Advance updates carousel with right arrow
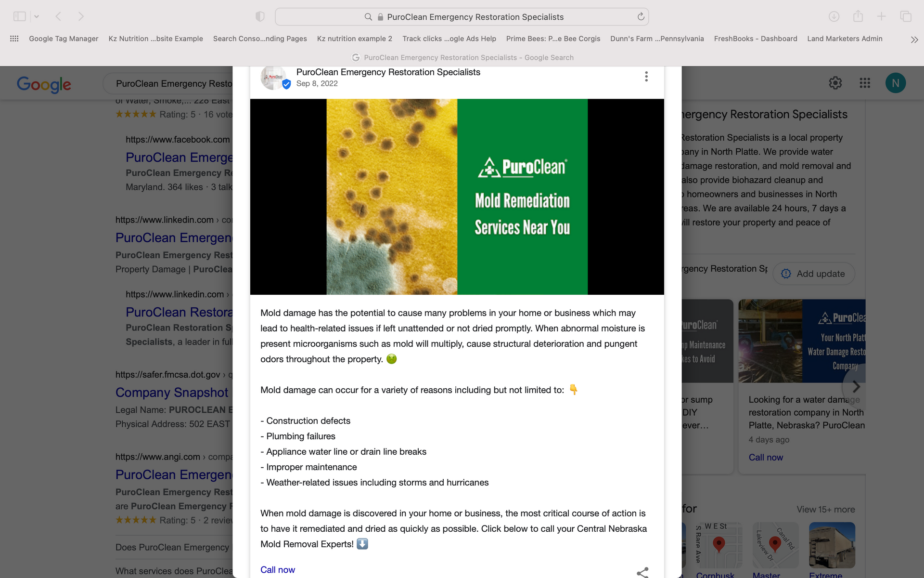Screen dimensions: 924x578 click(x=856, y=386)
